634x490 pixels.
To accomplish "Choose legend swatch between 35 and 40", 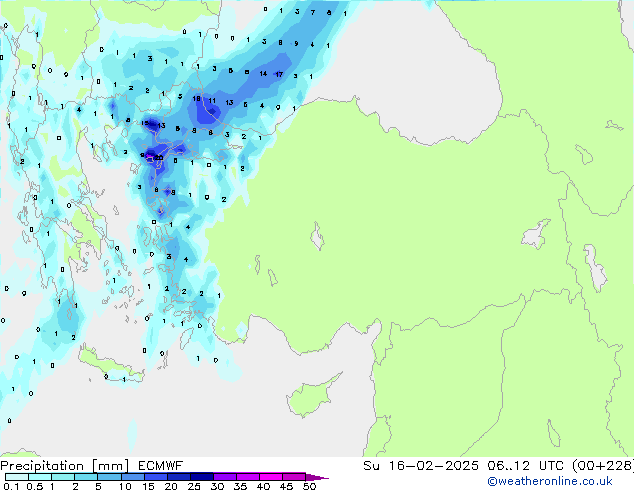I will pyautogui.click(x=248, y=477).
